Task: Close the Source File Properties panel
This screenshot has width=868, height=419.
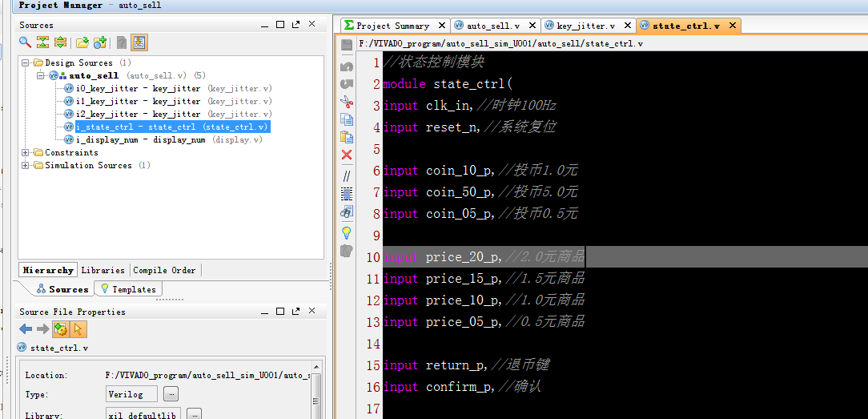Action: [311, 311]
